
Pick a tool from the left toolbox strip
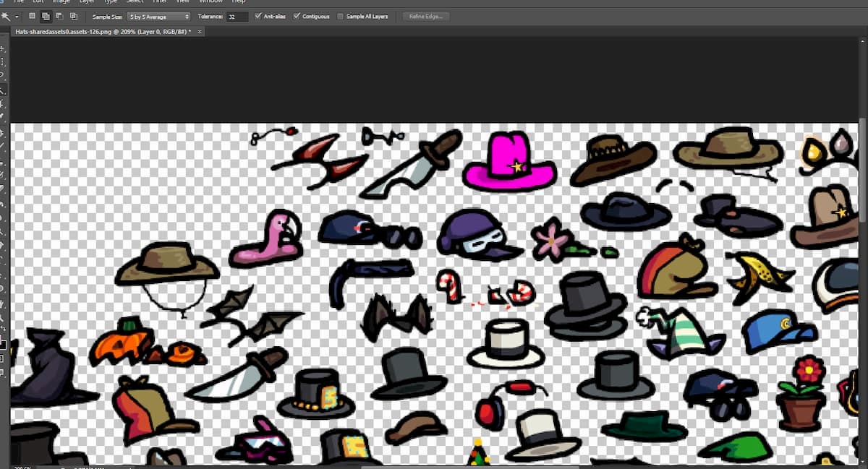4,90
